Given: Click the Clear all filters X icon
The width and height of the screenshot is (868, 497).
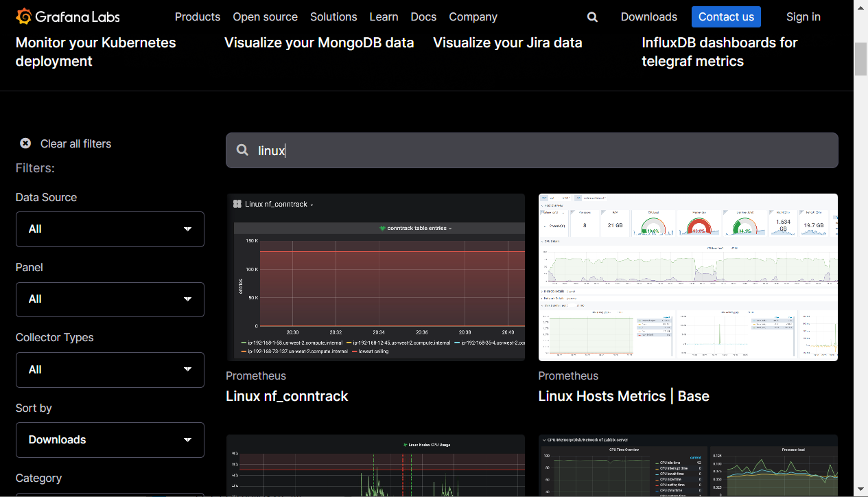Looking at the screenshot, I should pos(25,143).
